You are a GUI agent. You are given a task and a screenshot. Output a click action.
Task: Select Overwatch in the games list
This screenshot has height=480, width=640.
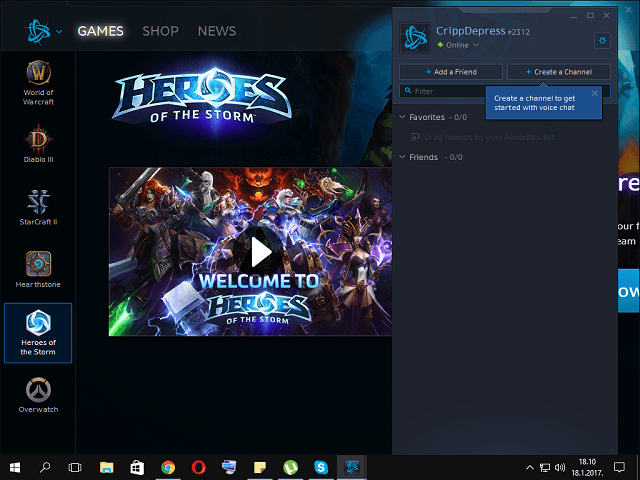[x=38, y=395]
